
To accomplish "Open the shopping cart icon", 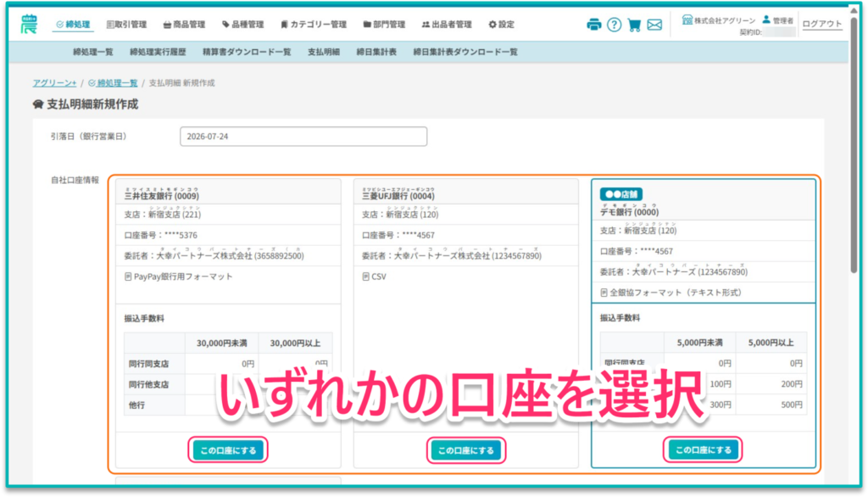I will click(x=634, y=25).
